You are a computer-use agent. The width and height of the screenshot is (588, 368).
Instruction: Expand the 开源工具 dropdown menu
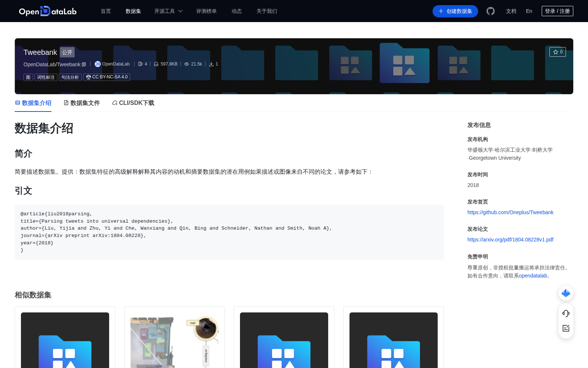coord(168,11)
